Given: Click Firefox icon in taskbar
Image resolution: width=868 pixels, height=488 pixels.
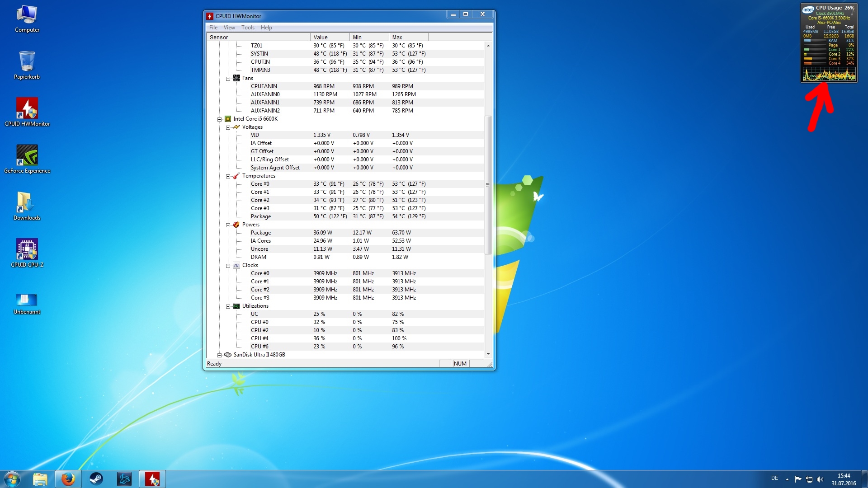Looking at the screenshot, I should pyautogui.click(x=68, y=479).
